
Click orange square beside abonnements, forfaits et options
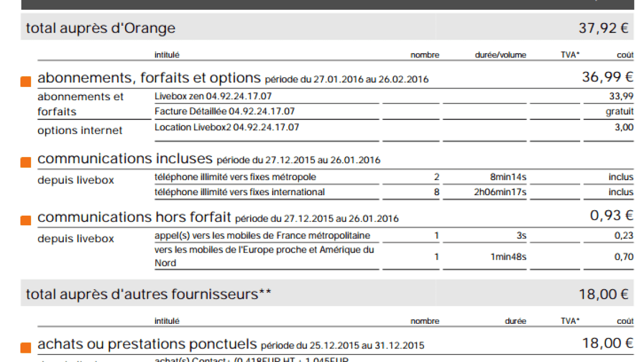click(25, 82)
